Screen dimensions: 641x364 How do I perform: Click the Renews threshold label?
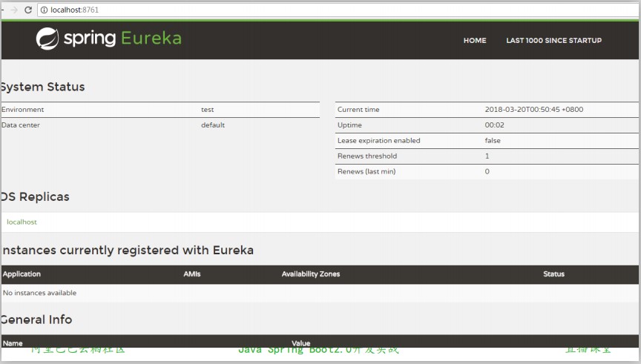click(x=367, y=156)
